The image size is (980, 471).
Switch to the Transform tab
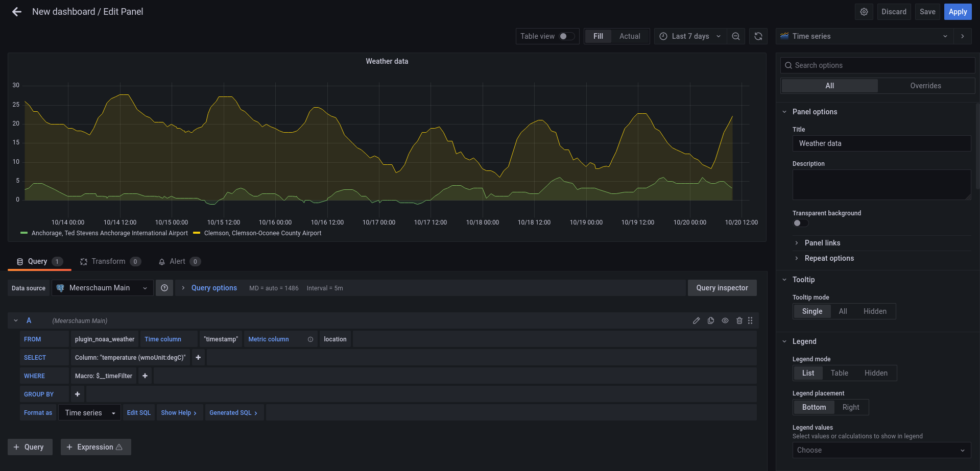(108, 261)
